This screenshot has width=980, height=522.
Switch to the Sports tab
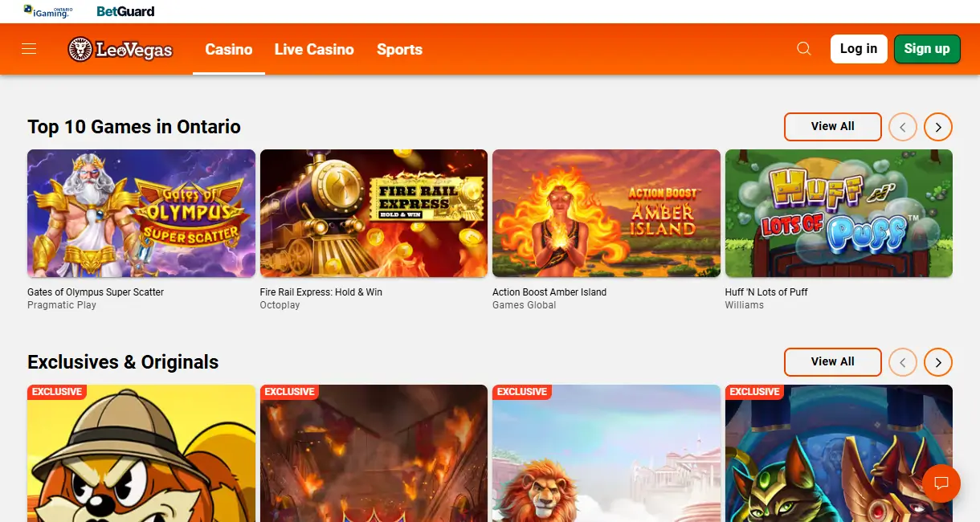[399, 49]
